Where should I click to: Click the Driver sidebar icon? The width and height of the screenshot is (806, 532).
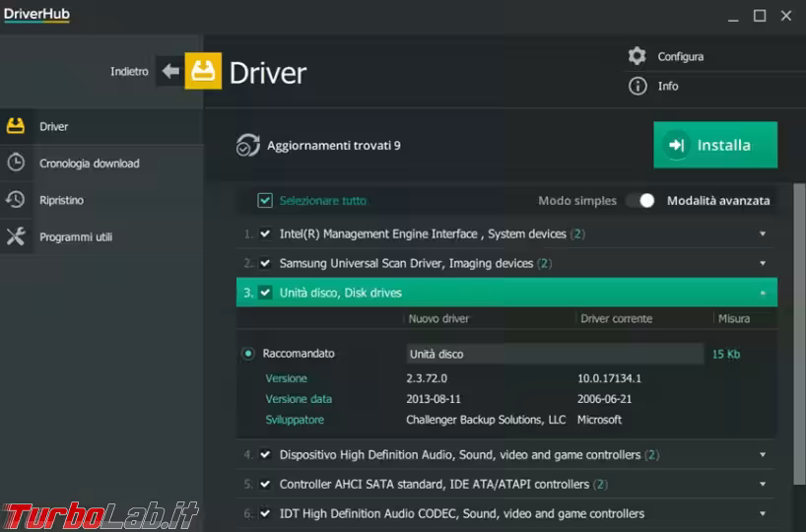coord(16,126)
